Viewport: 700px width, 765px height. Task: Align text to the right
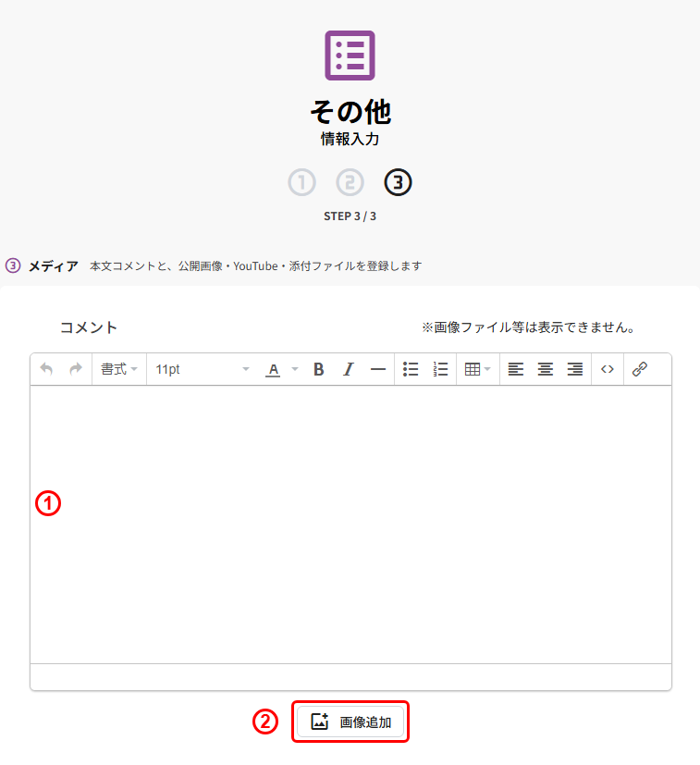coord(575,369)
